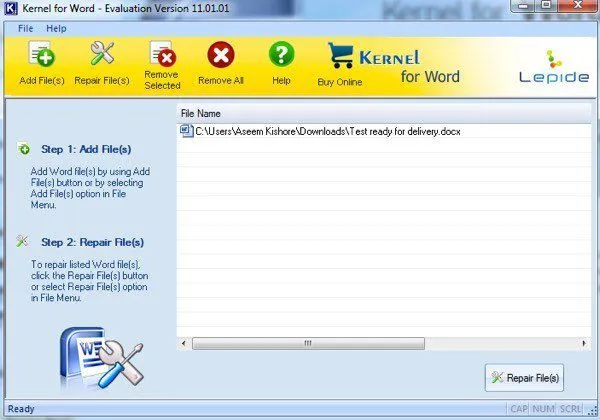Minimize the Kernel for Word window
Image resolution: width=600 pixels, height=420 pixels.
pyautogui.click(x=523, y=5)
